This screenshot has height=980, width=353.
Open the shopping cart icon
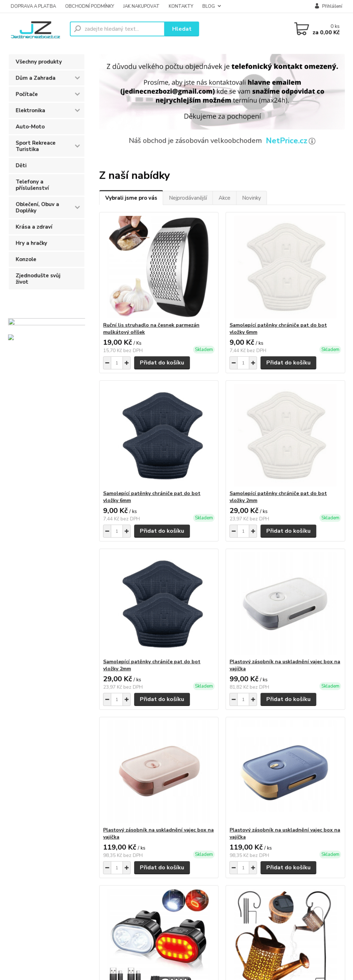pos(301,29)
